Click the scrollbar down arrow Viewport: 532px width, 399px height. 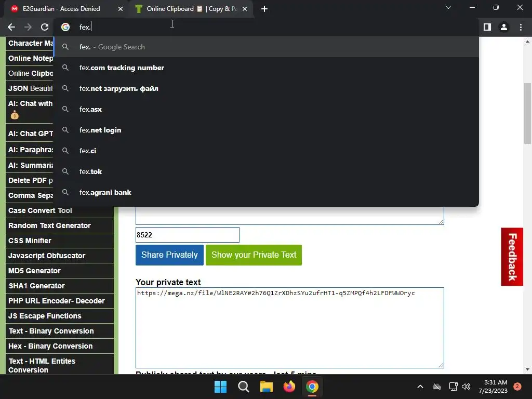pos(527,369)
